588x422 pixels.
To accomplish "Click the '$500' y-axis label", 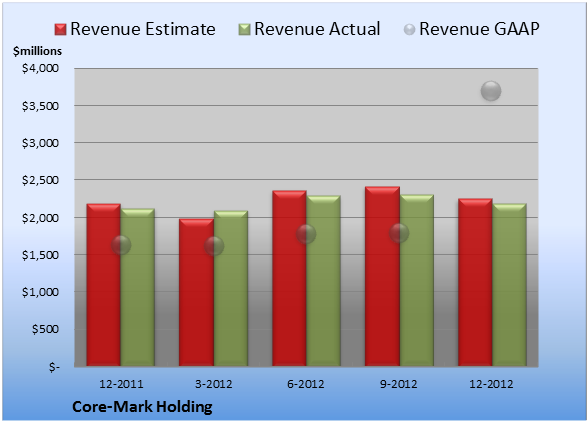I will click(45, 329).
